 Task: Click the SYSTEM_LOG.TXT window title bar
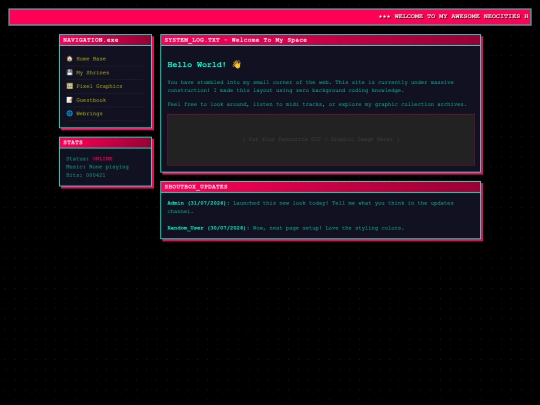coord(320,40)
